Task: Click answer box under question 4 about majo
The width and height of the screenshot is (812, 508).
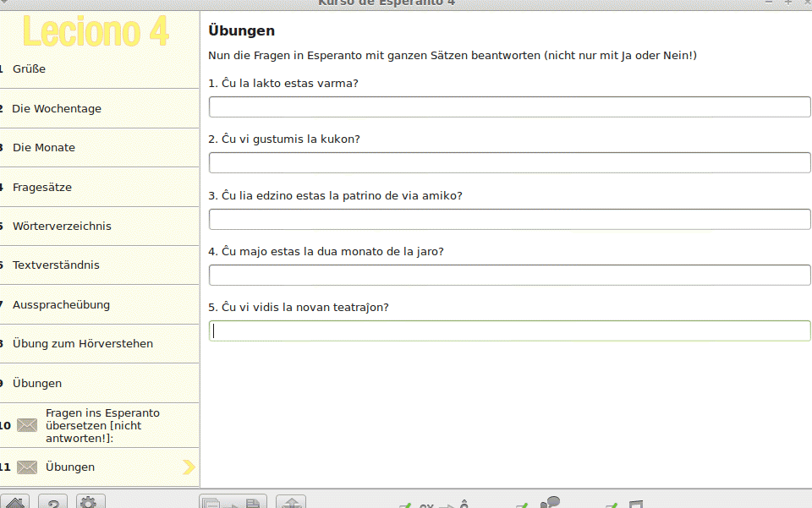Action: point(509,276)
